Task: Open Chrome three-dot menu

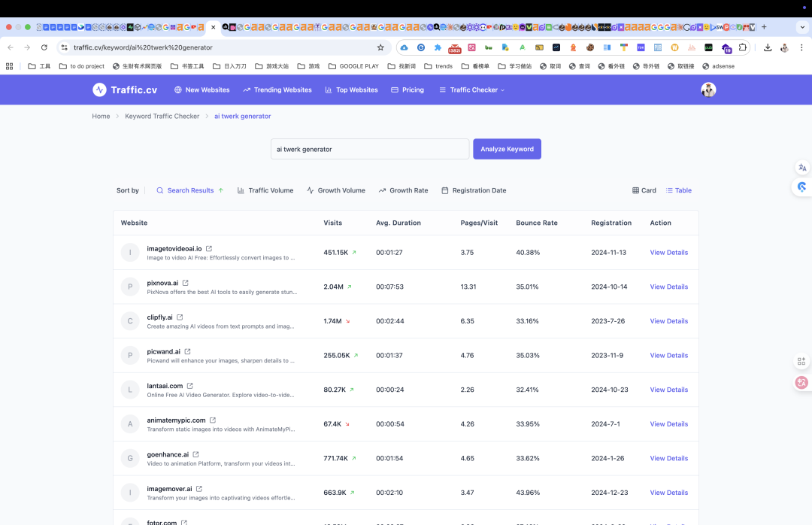Action: point(801,47)
